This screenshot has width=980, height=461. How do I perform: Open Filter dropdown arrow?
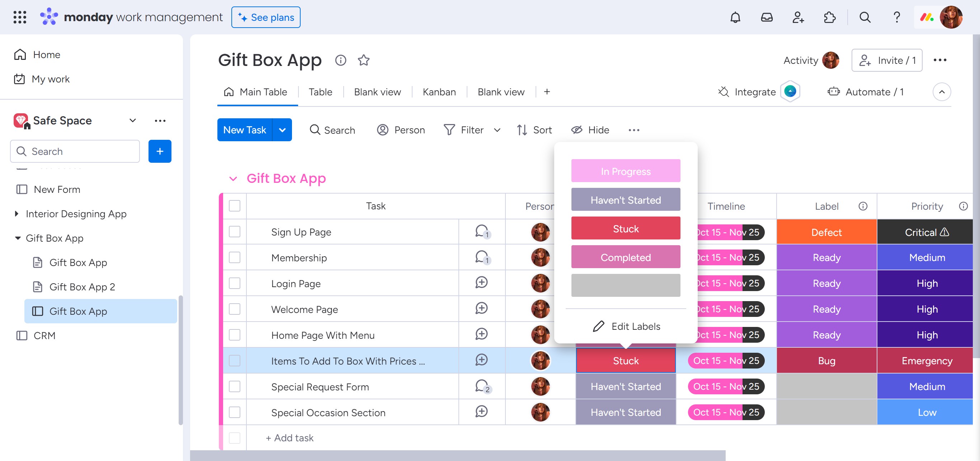click(x=497, y=130)
